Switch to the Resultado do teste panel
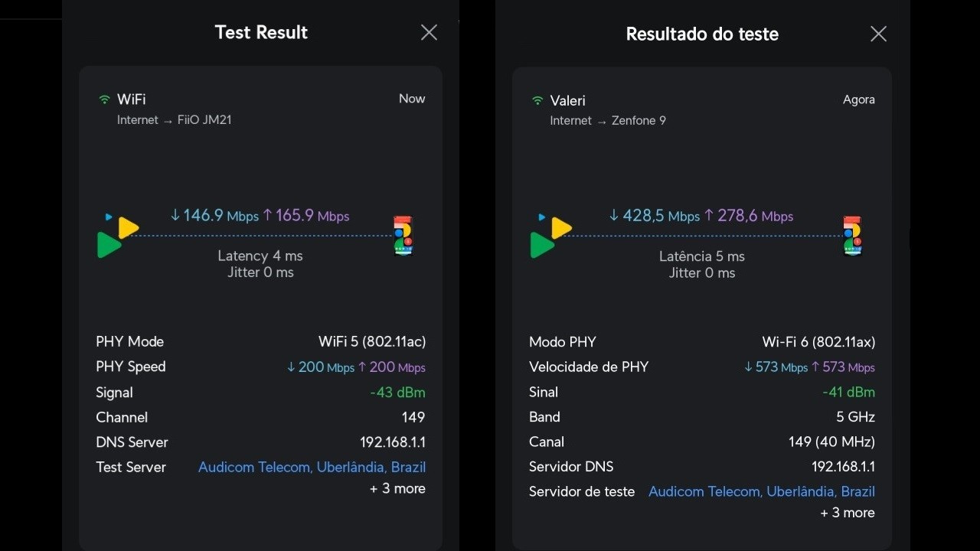This screenshot has width=980, height=551. (702, 34)
